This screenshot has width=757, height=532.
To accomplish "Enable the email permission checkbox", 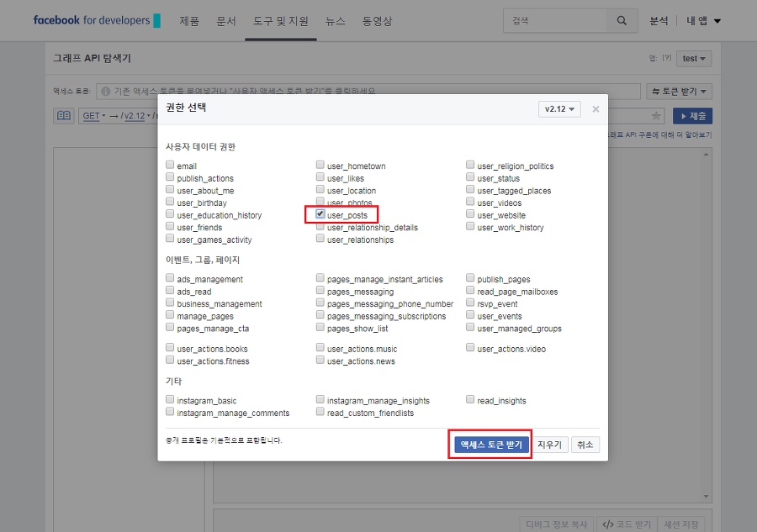I will (170, 165).
